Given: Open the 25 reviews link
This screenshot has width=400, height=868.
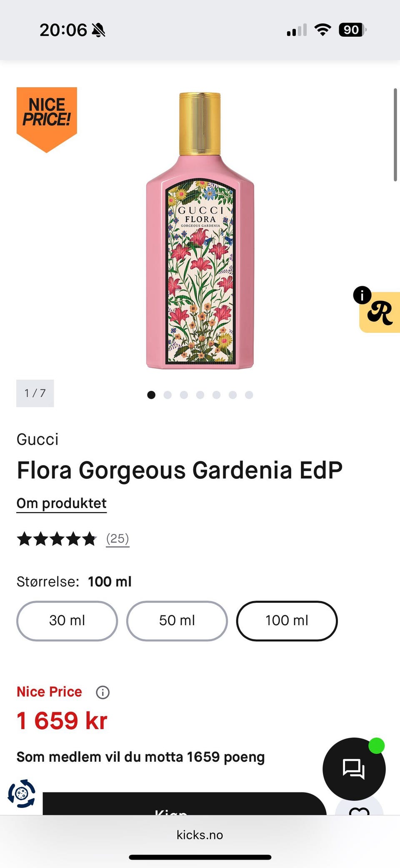Looking at the screenshot, I should [x=117, y=538].
